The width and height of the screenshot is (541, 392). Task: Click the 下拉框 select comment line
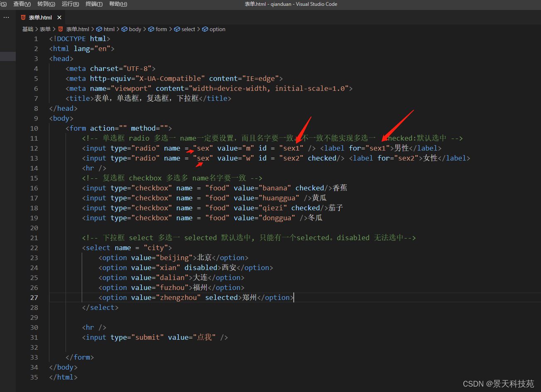pyautogui.click(x=249, y=238)
